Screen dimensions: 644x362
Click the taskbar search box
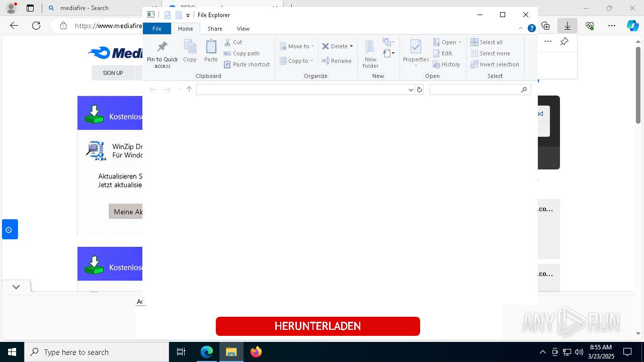(97, 352)
